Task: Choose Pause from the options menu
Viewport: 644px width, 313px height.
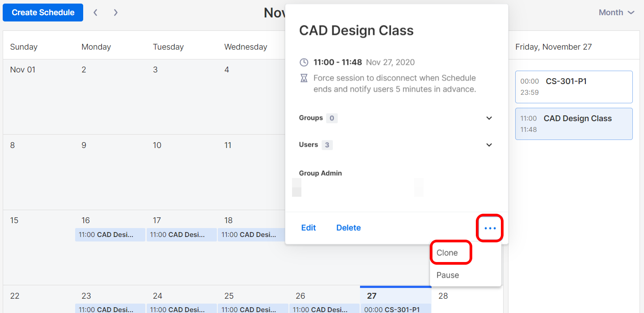Action: (448, 275)
